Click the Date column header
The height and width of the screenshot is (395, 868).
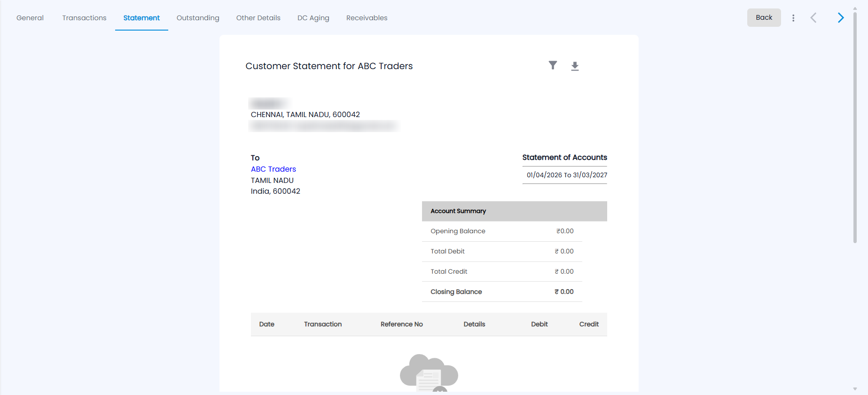coord(267,324)
